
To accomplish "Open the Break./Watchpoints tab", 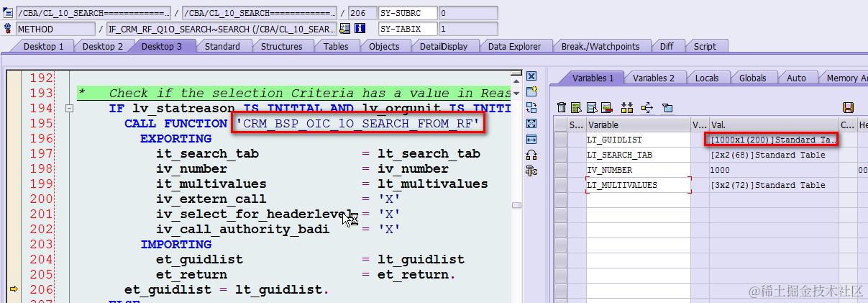I will point(600,46).
